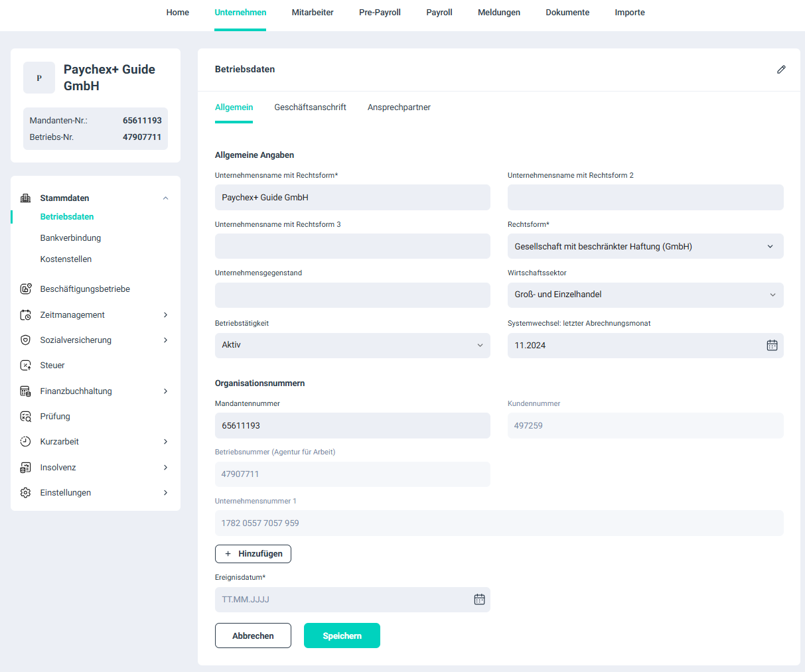Open Prüfung in sidebar
Image resolution: width=805 pixels, height=672 pixels.
point(55,417)
